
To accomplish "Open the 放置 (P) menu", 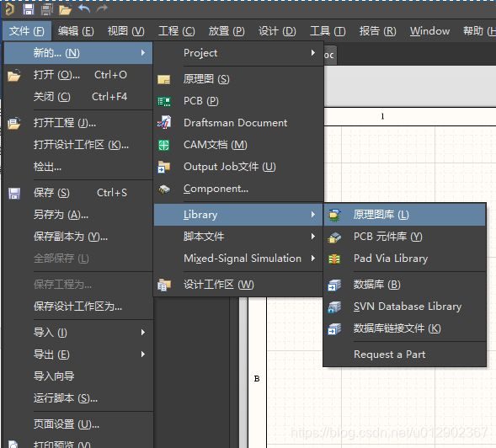I will coord(227,31).
